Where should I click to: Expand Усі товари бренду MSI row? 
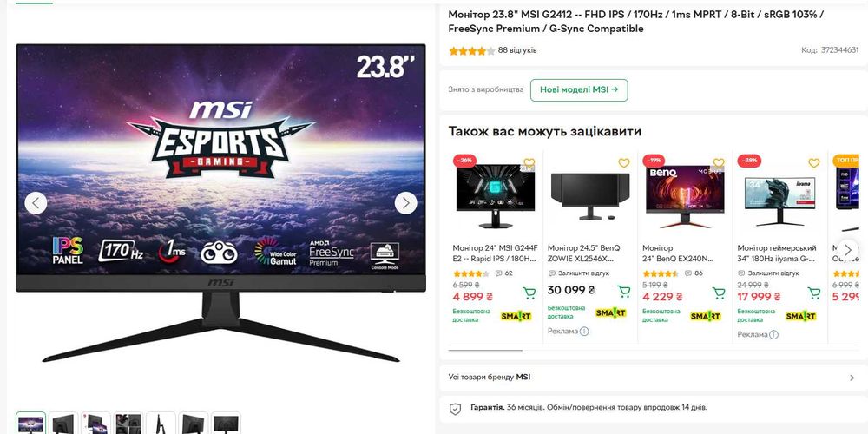tap(654, 378)
